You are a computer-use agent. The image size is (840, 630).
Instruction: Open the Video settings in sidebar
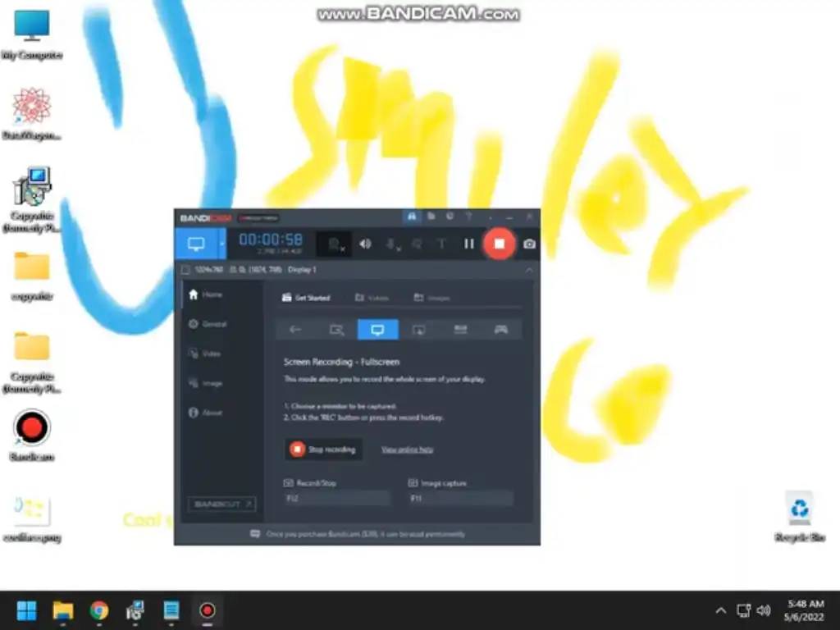204,354
